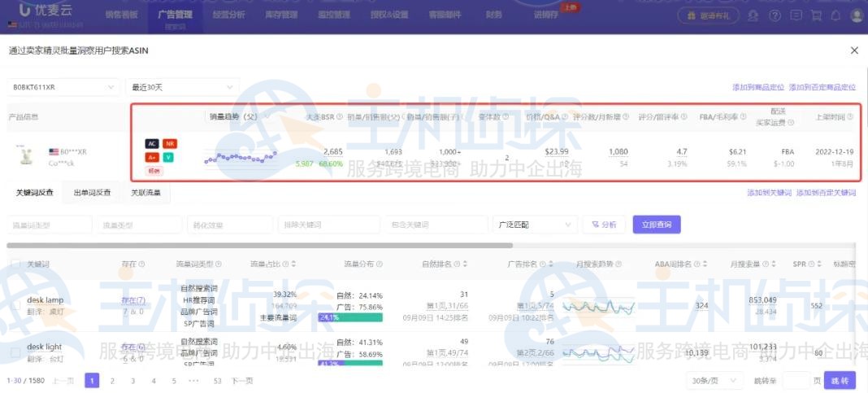The image size is (868, 393).
Task: Switch to the 关键词反查 tab
Action: tap(35, 193)
